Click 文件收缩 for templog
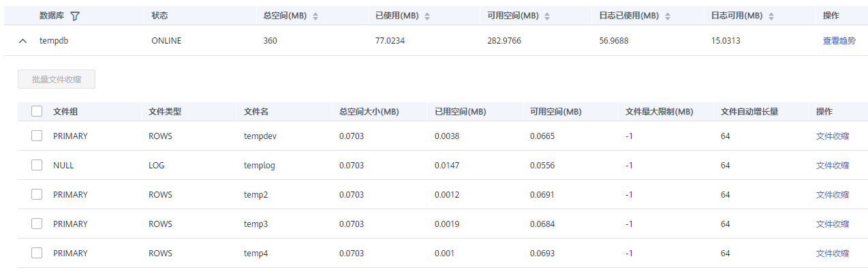This screenshot has width=868, height=274. [x=833, y=165]
